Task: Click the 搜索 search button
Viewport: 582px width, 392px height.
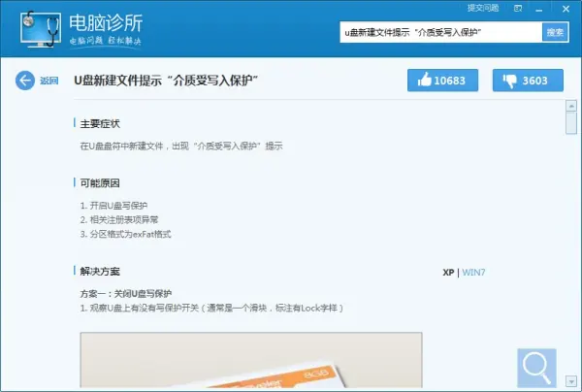Action: tap(555, 32)
